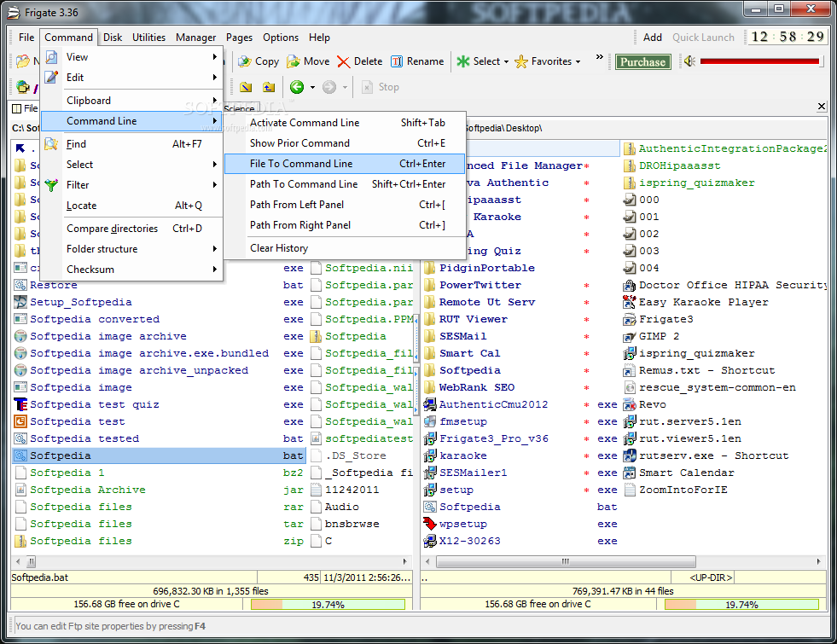The width and height of the screenshot is (837, 644).
Task: Select Clear History menu item
Action: tap(345, 248)
